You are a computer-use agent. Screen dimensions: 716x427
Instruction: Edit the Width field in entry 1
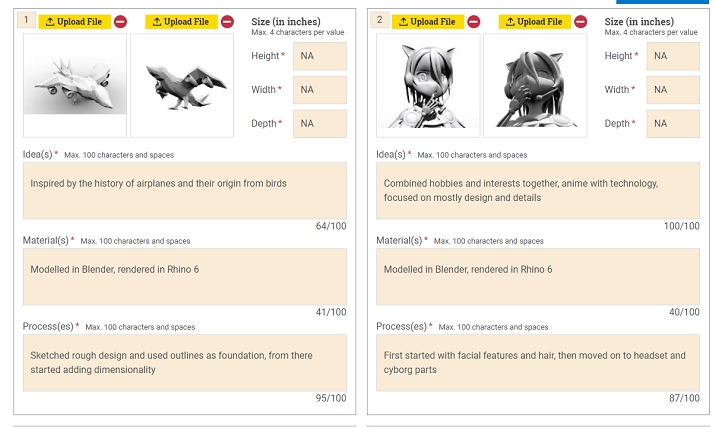[x=320, y=90]
